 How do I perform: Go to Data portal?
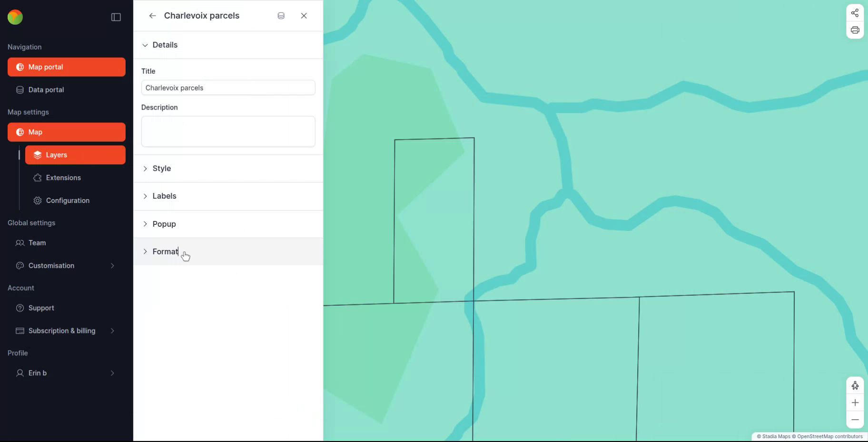(x=46, y=90)
